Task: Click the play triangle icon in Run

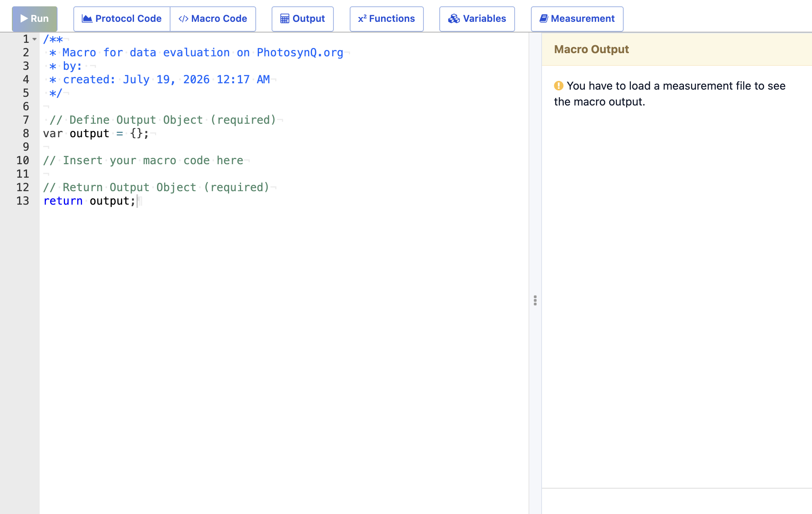Action: pyautogui.click(x=24, y=19)
